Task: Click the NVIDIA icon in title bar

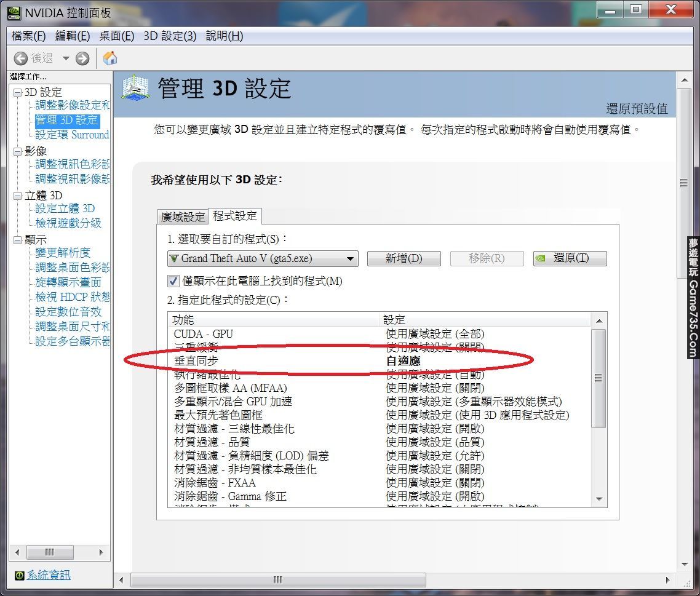Action: (x=14, y=13)
